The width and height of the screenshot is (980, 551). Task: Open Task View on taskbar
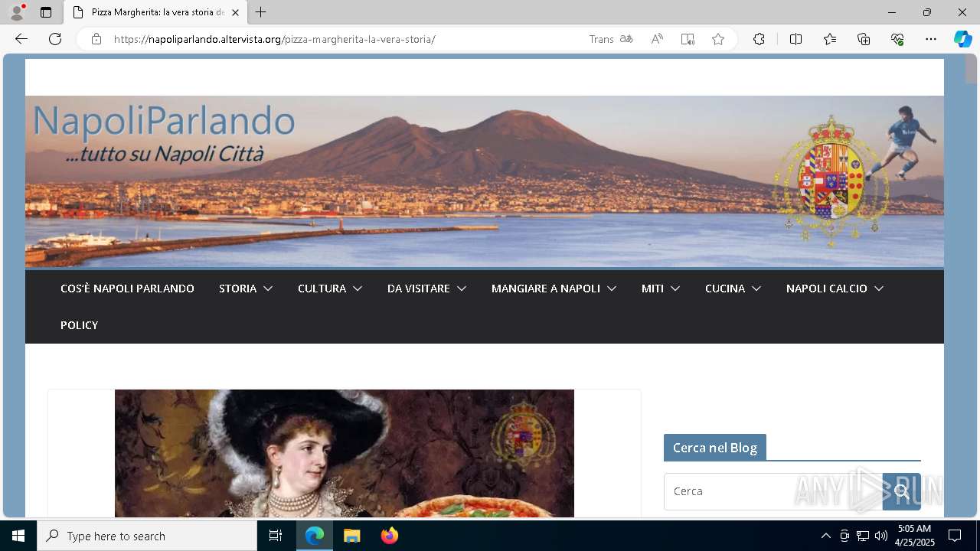pyautogui.click(x=276, y=536)
